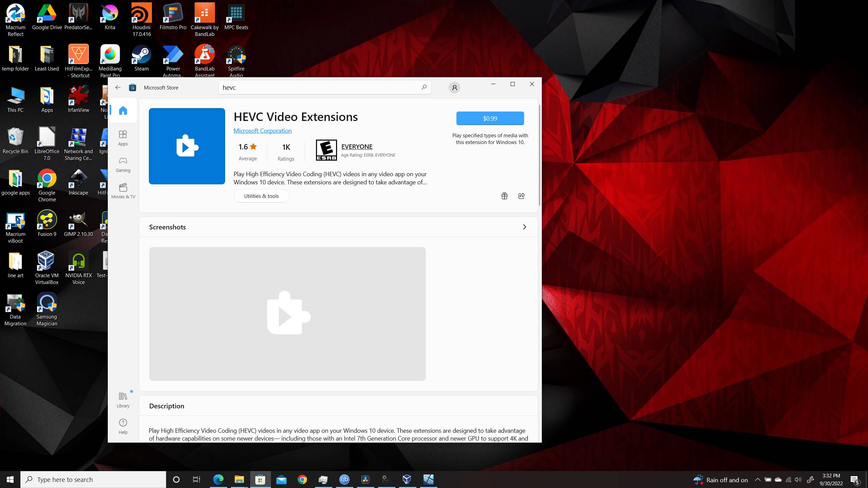The height and width of the screenshot is (488, 868).
Task: Select Recycle Bin desktop icon
Action: point(15,141)
